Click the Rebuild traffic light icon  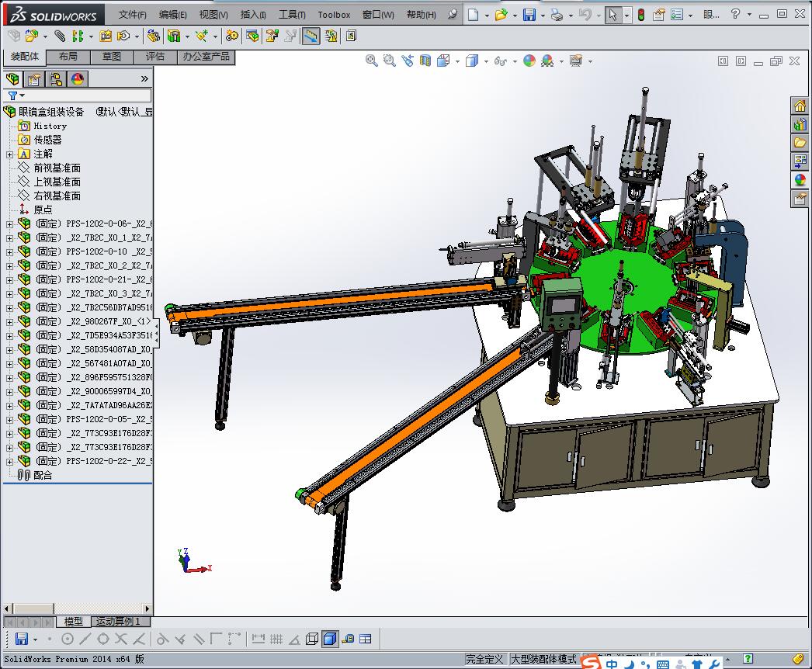[x=641, y=15]
